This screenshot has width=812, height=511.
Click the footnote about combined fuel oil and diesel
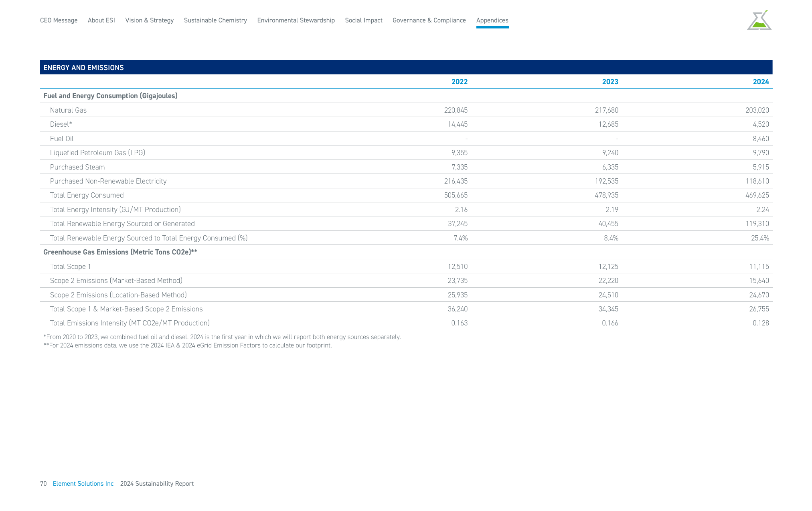(222, 337)
